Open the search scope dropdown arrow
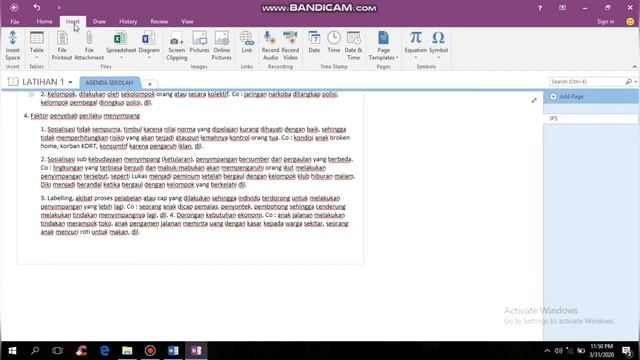640x360 pixels. [x=636, y=82]
